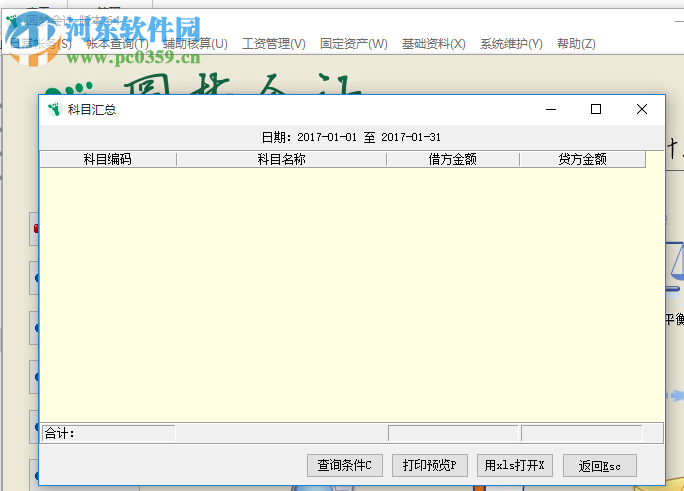Click the 贷方金额 column header

582,159
